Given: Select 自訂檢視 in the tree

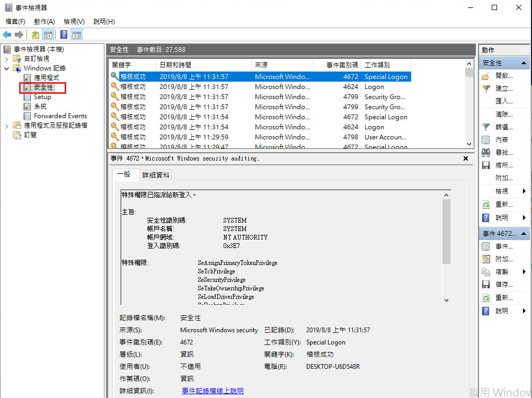Looking at the screenshot, I should point(37,59).
